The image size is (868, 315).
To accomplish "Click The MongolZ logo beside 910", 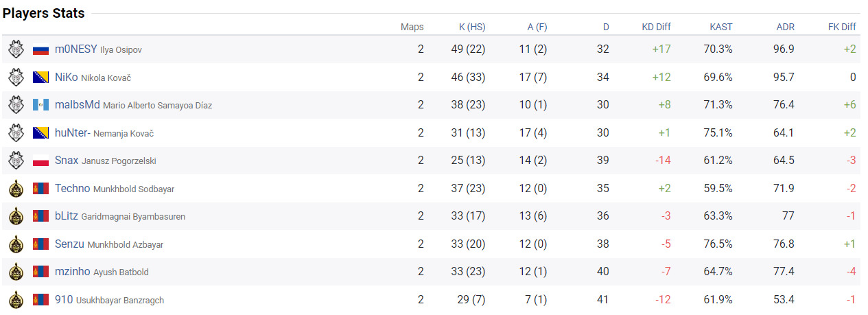I will (x=16, y=300).
